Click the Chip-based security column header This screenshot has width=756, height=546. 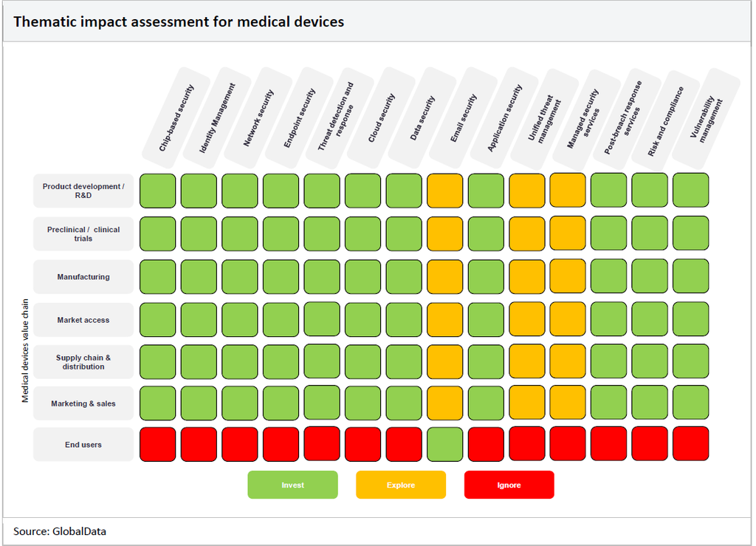click(x=176, y=118)
